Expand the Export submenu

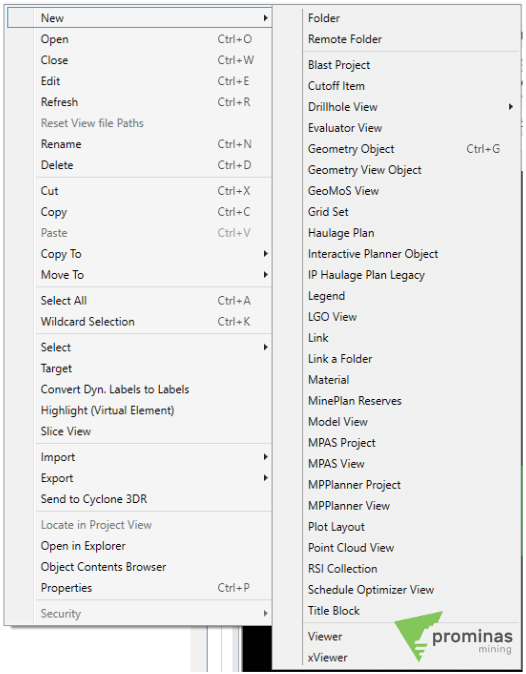point(153,478)
